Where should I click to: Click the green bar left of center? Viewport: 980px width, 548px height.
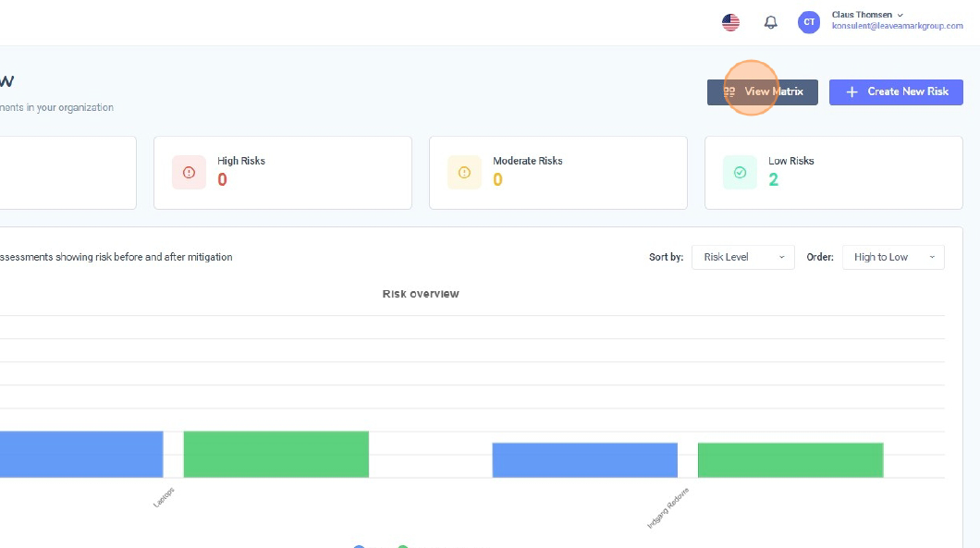pos(276,454)
